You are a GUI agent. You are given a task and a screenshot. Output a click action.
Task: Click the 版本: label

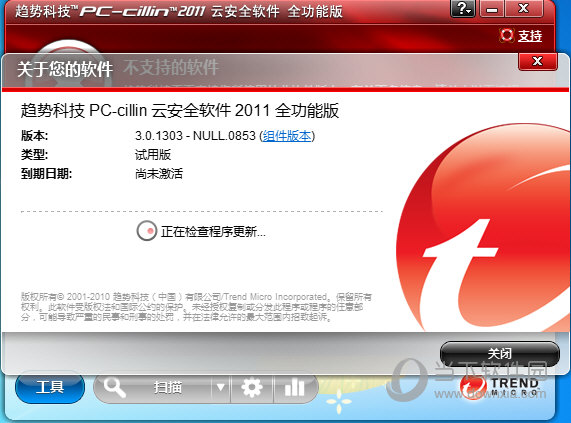[x=35, y=136]
